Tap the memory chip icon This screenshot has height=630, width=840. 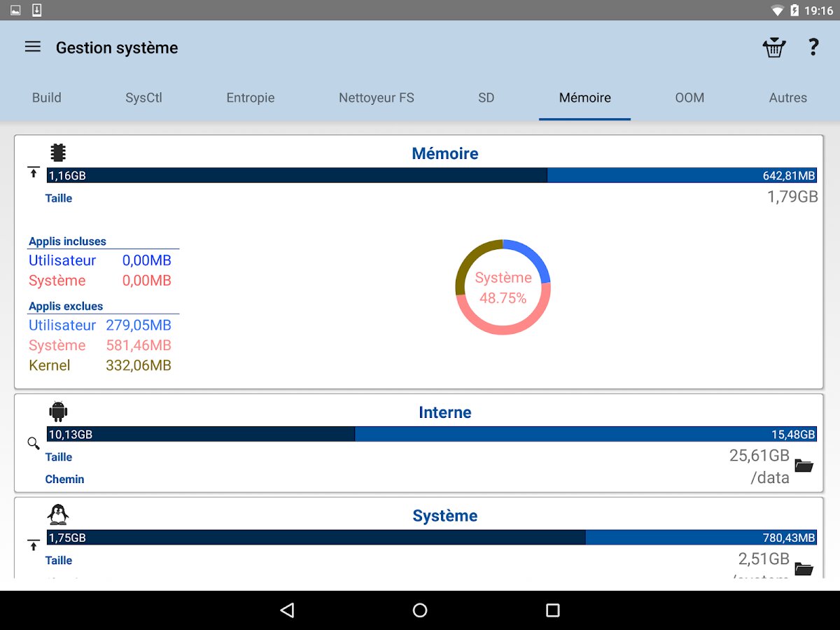point(58,153)
